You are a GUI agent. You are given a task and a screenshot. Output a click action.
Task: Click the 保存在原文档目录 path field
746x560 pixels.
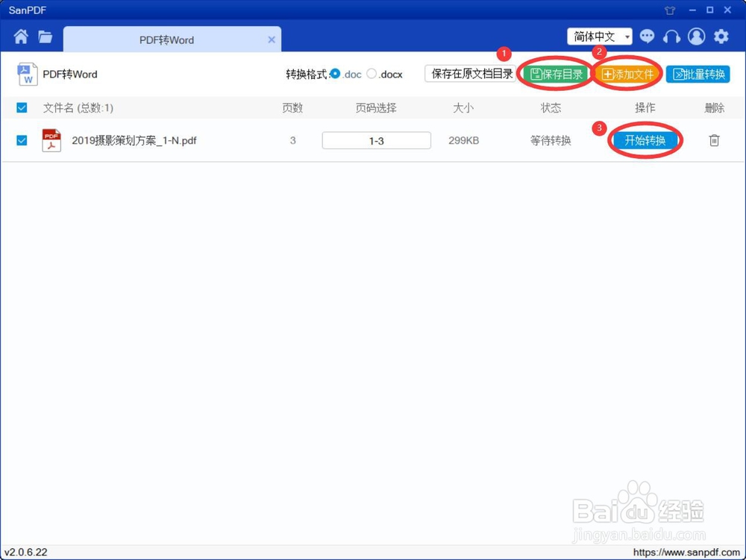471,74
